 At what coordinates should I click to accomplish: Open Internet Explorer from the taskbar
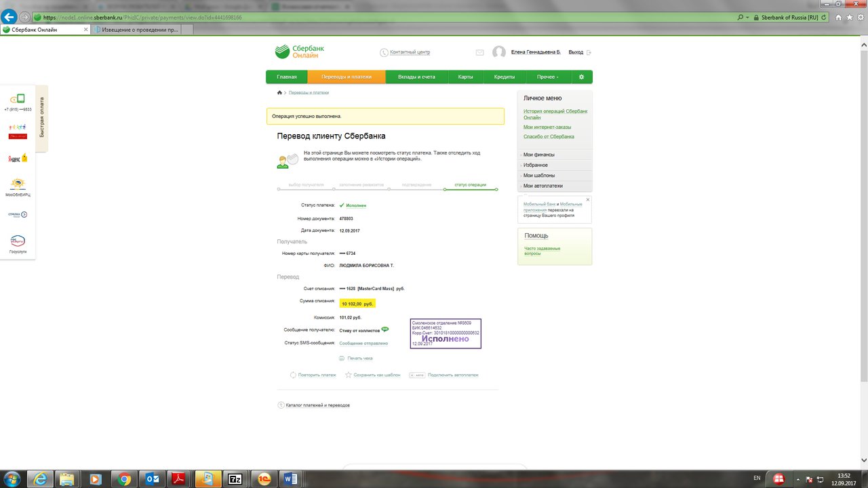[41, 479]
